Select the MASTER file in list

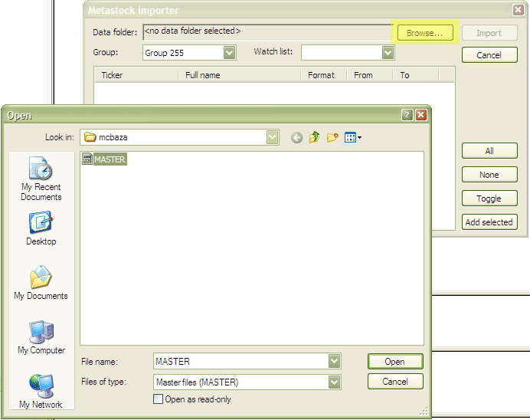point(104,159)
